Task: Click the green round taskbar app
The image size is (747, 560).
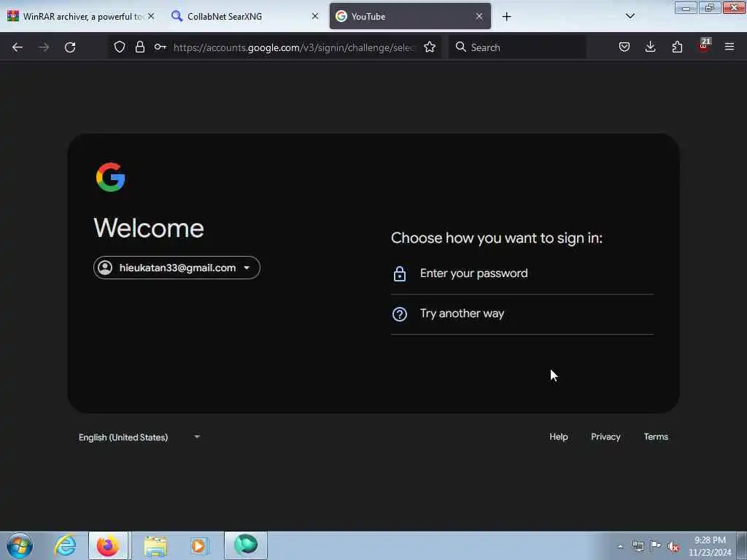Action: point(246,545)
